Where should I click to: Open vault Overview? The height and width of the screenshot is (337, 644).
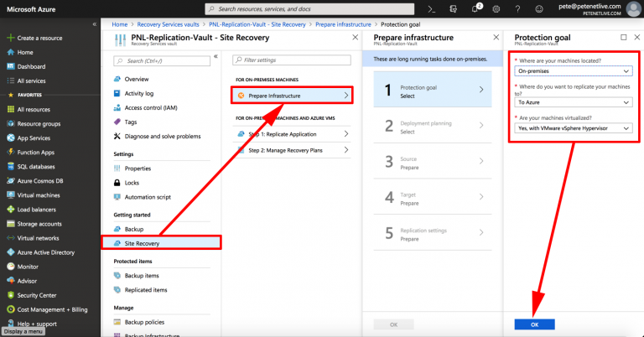point(137,79)
